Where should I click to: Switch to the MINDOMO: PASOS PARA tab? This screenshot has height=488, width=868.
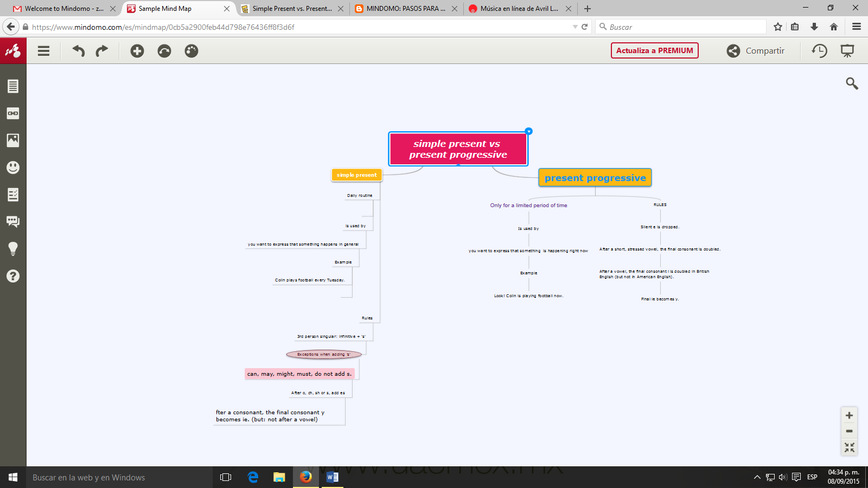(404, 9)
